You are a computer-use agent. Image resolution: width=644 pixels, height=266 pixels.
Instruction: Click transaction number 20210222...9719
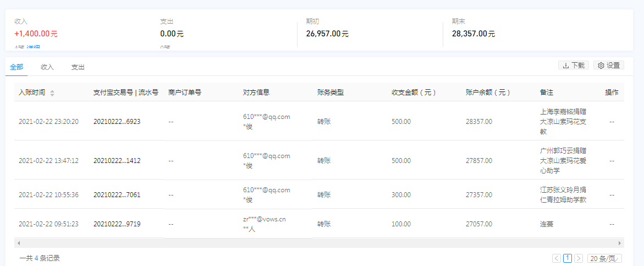click(x=117, y=224)
